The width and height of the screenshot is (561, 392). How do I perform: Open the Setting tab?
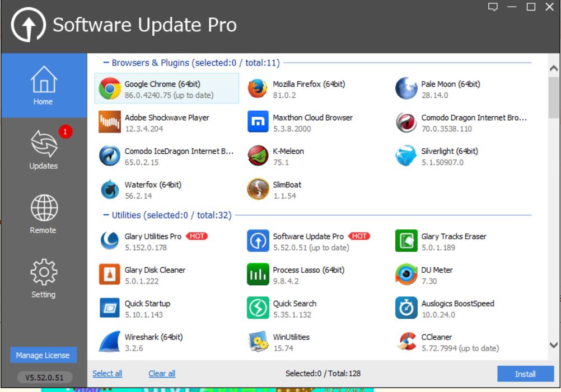(44, 278)
